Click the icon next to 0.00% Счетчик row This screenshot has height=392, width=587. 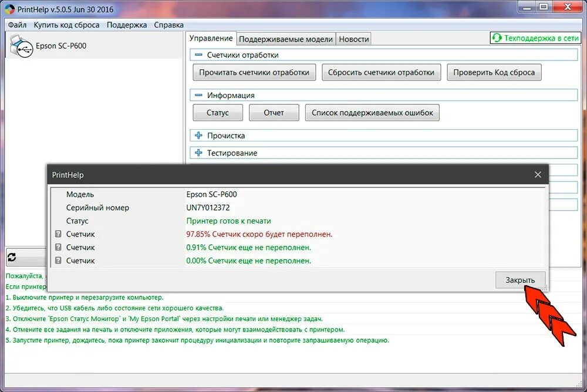pyautogui.click(x=58, y=260)
